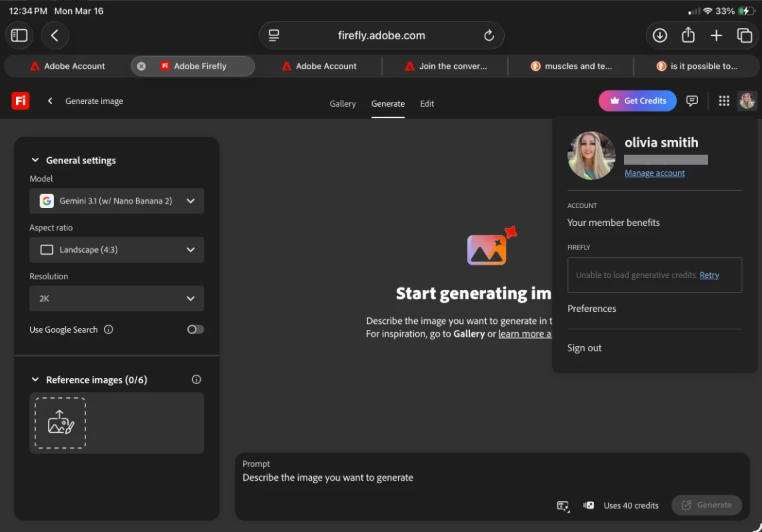The width and height of the screenshot is (762, 532).
Task: Click the learn more link in the start message
Action: tap(525, 334)
